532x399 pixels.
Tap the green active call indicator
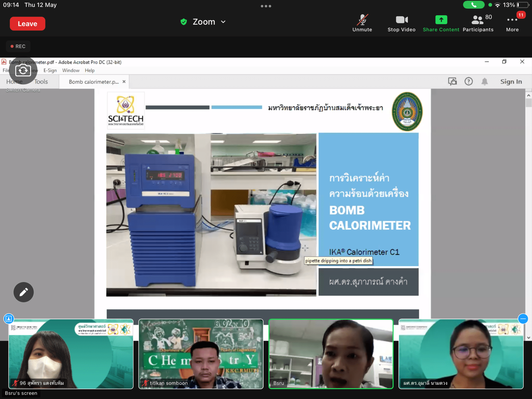474,5
